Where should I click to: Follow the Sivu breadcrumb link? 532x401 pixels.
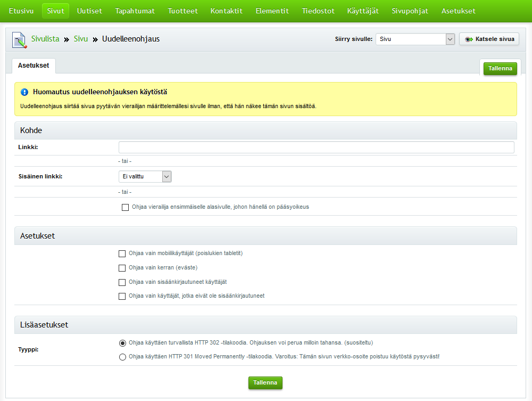(81, 39)
